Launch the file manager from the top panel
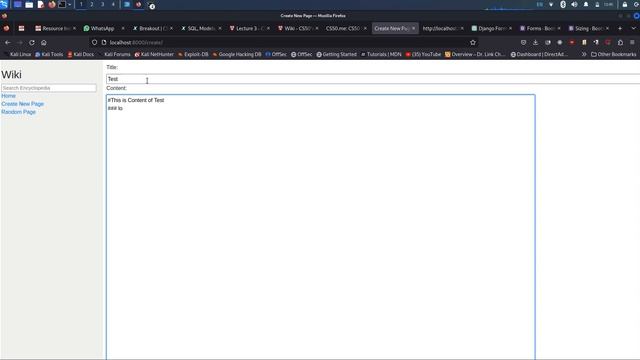 [29, 4]
